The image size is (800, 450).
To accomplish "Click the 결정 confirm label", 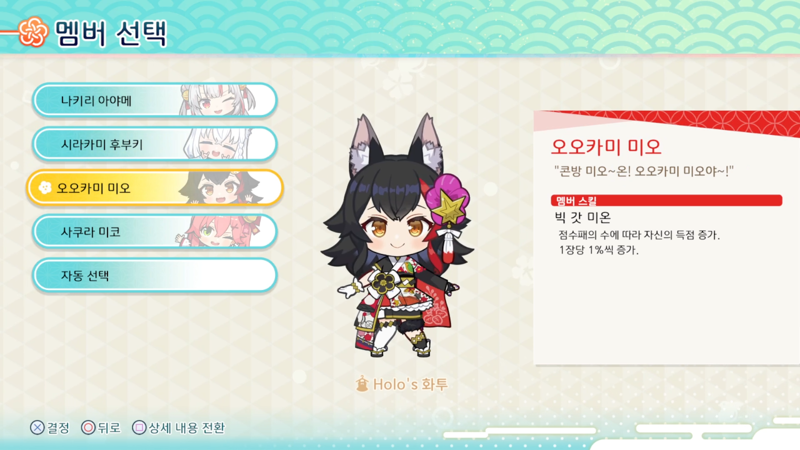I will [x=59, y=428].
